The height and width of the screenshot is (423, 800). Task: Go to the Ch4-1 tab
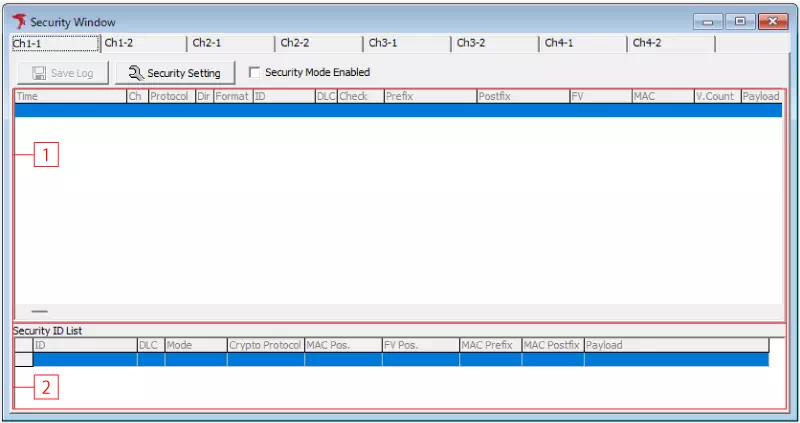pos(584,43)
